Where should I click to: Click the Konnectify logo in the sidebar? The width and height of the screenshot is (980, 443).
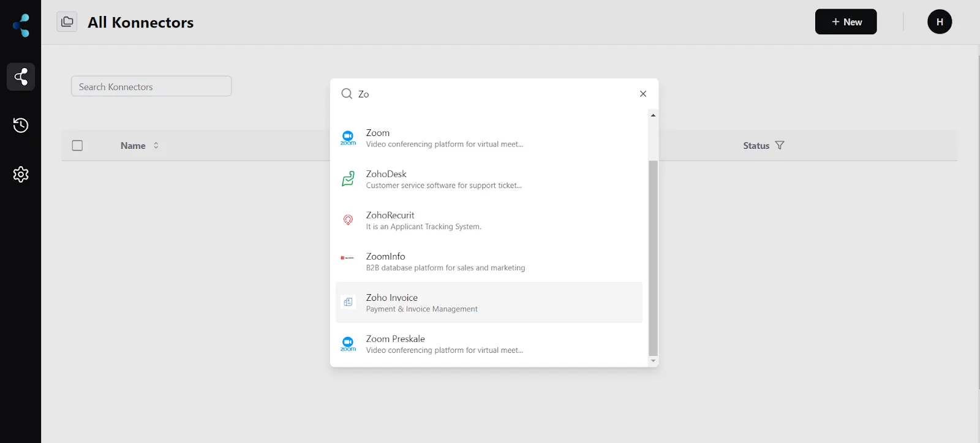(21, 25)
